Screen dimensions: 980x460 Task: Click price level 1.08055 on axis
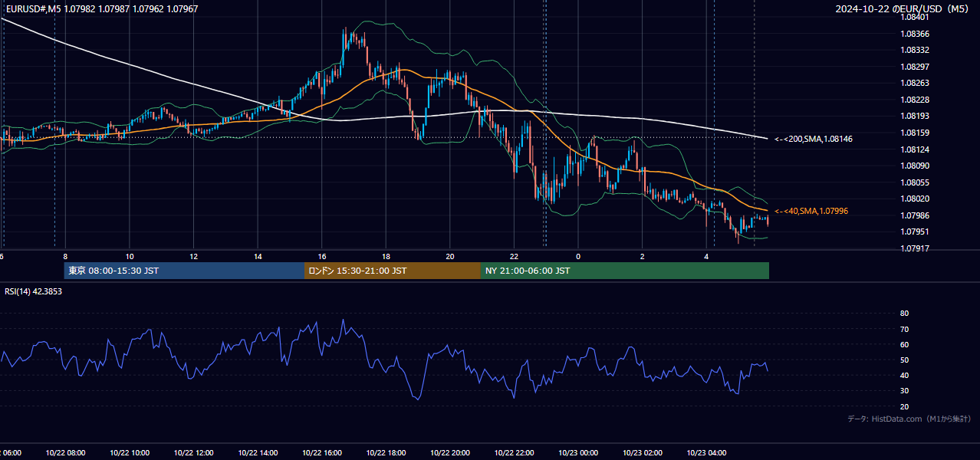916,182
